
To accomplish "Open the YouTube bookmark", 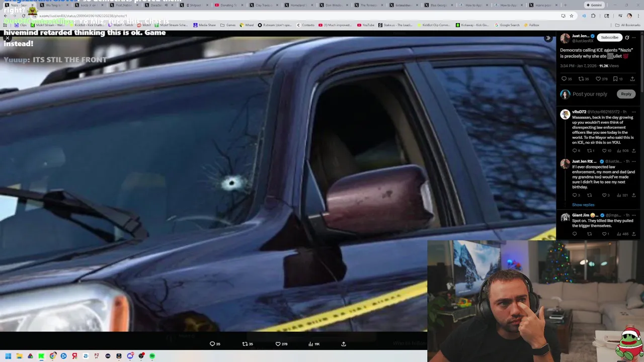I will 366,25.
